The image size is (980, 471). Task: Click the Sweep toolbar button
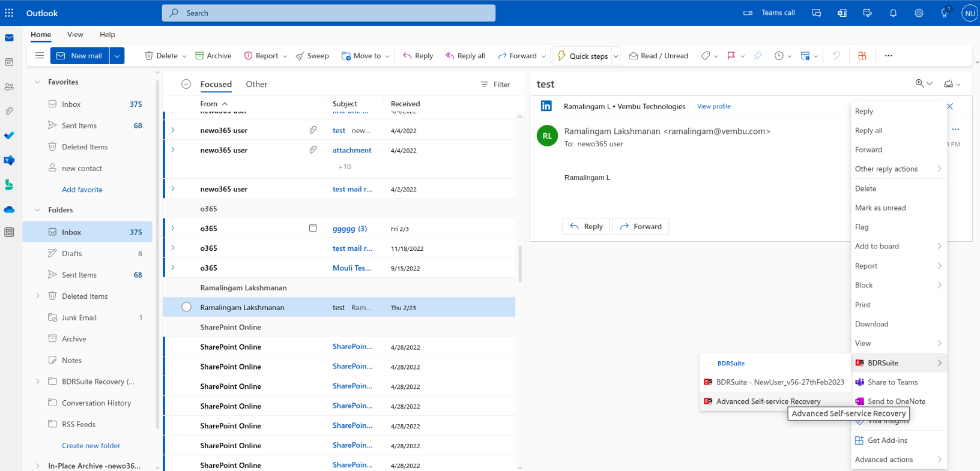click(312, 56)
